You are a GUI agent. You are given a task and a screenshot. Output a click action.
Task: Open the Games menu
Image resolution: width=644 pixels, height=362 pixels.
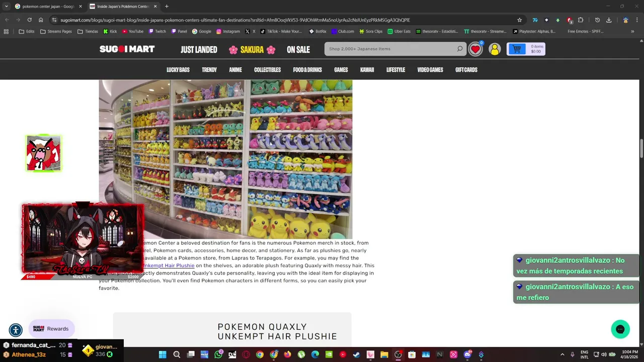[341, 70]
